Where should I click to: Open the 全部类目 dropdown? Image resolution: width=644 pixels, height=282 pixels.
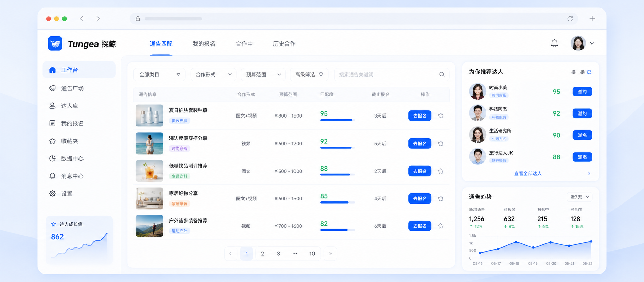159,74
